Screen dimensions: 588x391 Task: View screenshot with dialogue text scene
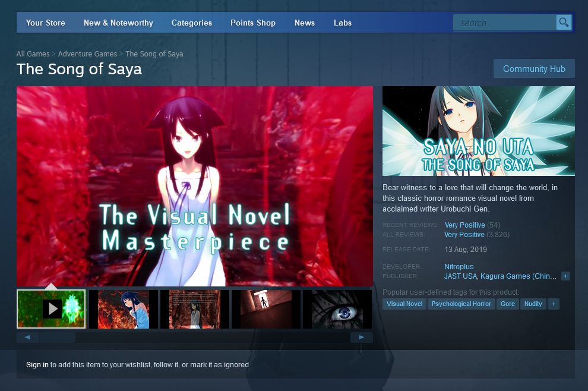click(195, 309)
